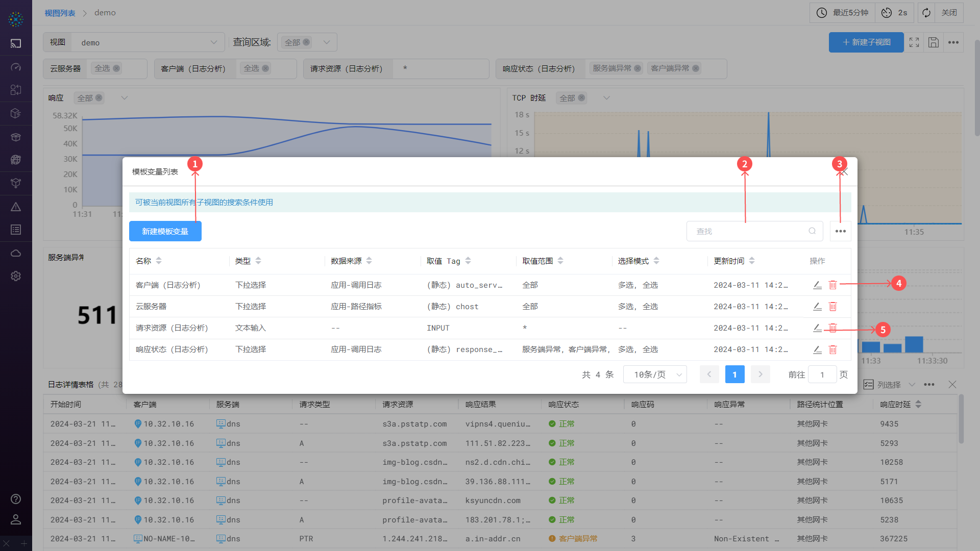The height and width of the screenshot is (551, 980).
Task: Return to 视图列表 via the breadcrumb link
Action: [x=60, y=13]
